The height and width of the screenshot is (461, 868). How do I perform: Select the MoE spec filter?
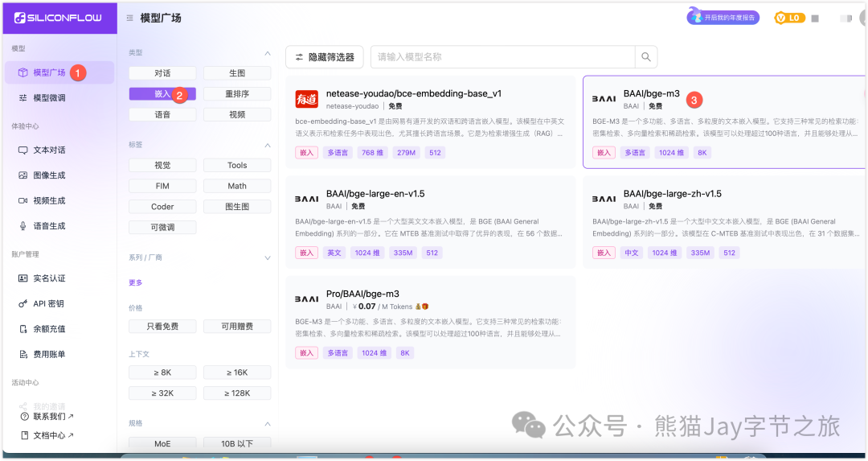point(162,443)
